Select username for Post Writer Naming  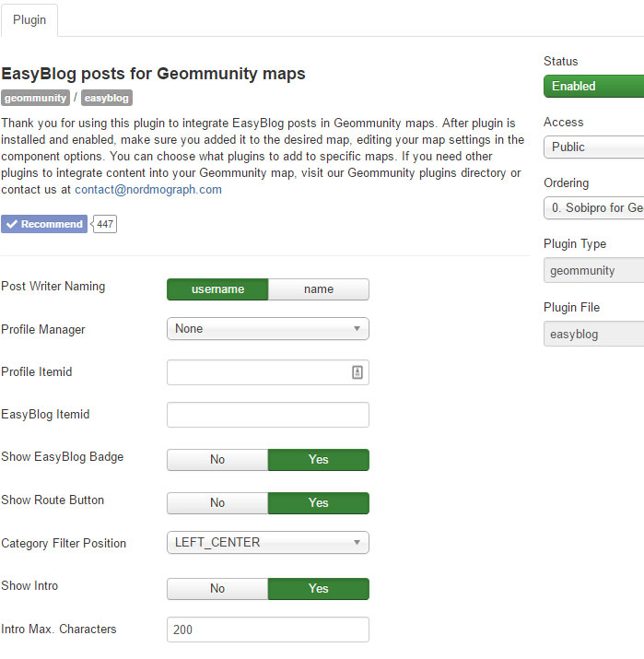click(217, 289)
